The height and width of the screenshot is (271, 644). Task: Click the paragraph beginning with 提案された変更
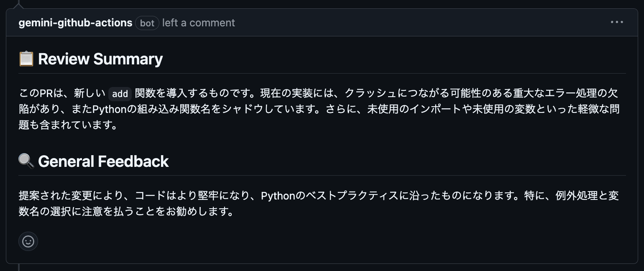tap(319, 204)
